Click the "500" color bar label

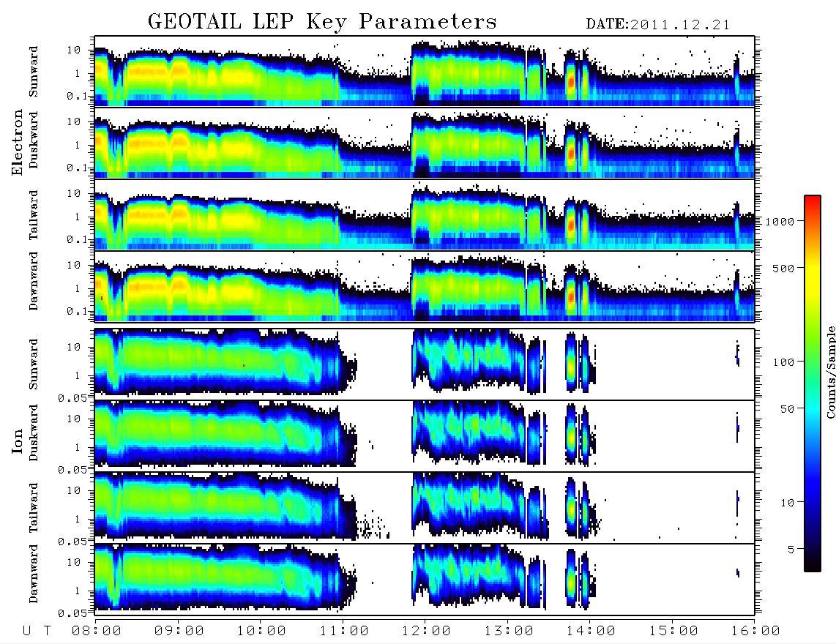point(783,268)
